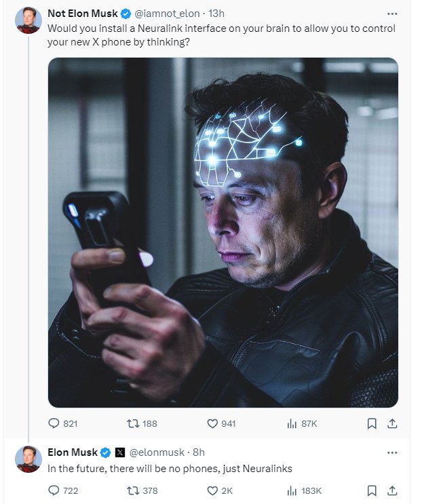
Task: Open replies on Not Elon Musk's post
Action: click(62, 424)
